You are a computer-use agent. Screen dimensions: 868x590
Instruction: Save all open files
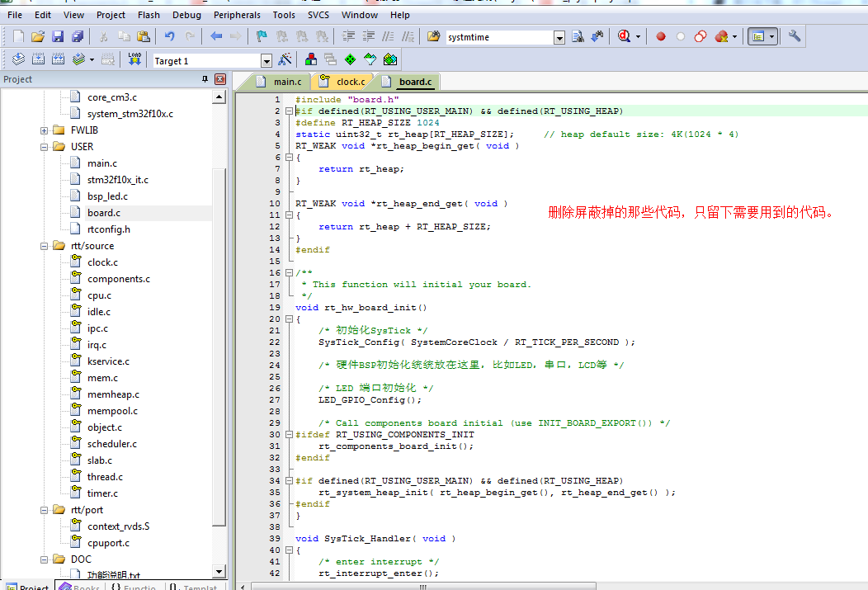point(76,35)
